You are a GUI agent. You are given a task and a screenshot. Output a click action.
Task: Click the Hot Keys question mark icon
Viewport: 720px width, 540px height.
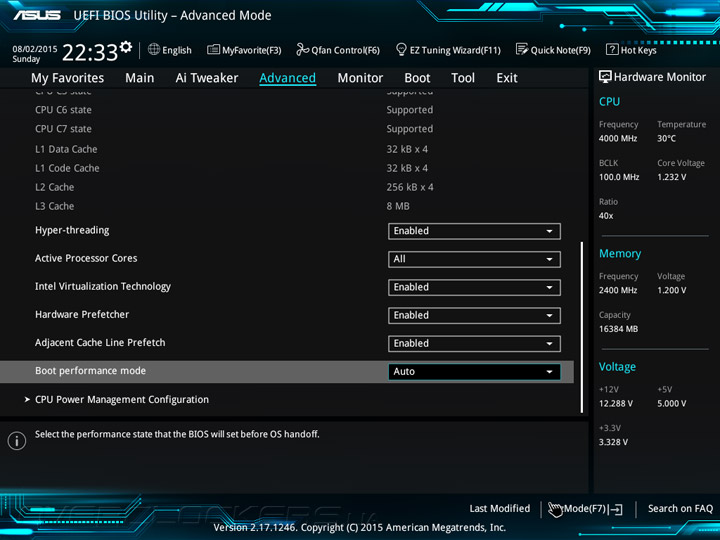(x=612, y=49)
